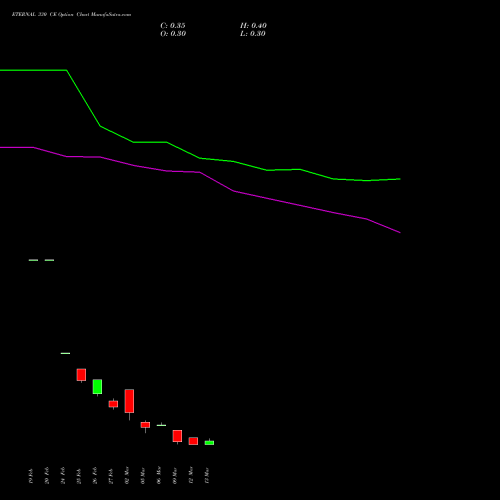Click the green candle for 26 Feb
The height and width of the screenshot is (500, 500).
tap(97, 387)
